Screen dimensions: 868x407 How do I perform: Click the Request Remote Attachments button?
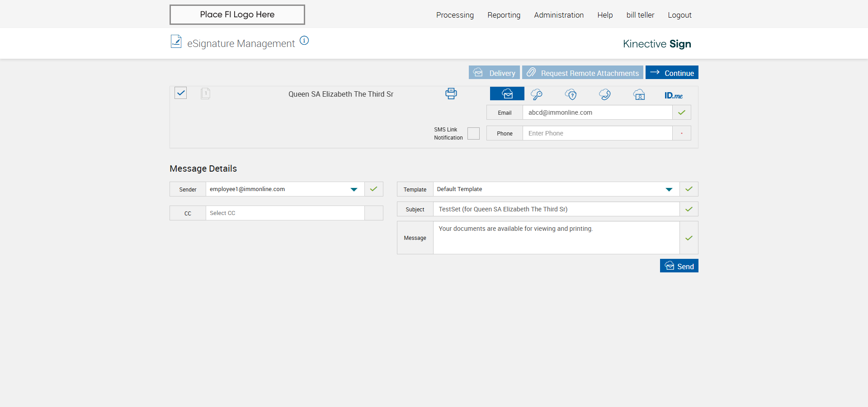(x=582, y=73)
